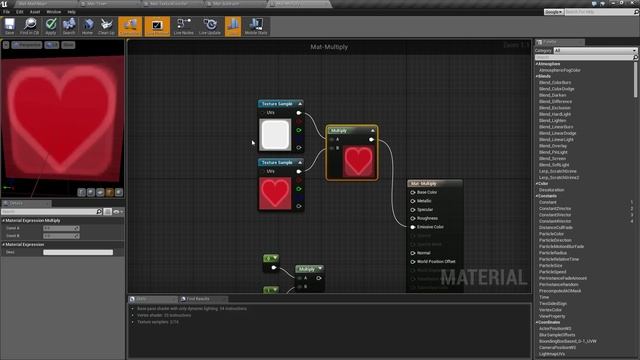Click Specular input pin

(413, 209)
